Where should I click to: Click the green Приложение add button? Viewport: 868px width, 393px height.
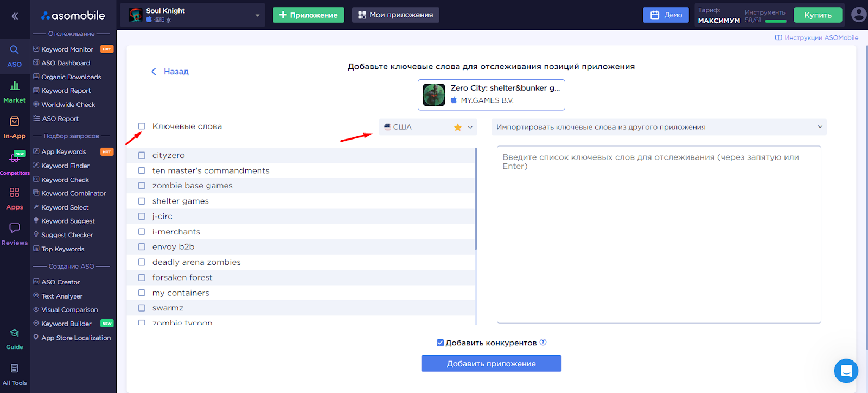click(309, 15)
